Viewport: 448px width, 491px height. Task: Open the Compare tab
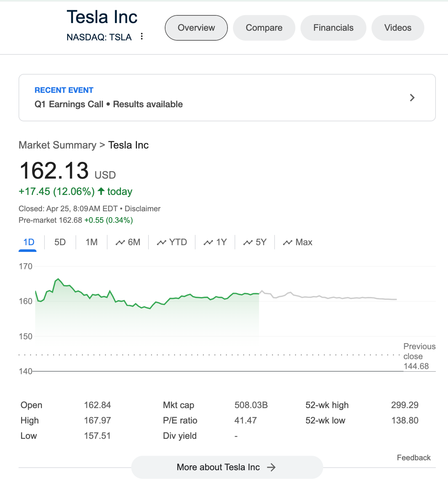pyautogui.click(x=264, y=28)
